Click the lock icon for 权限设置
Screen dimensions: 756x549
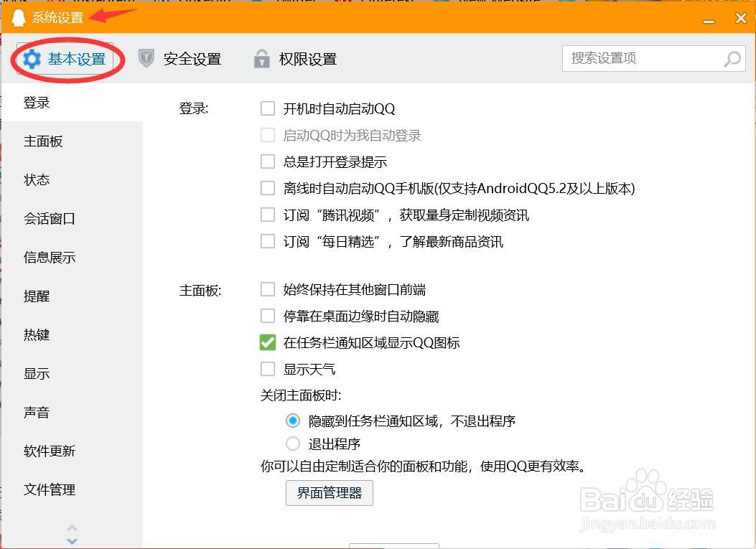click(261, 58)
